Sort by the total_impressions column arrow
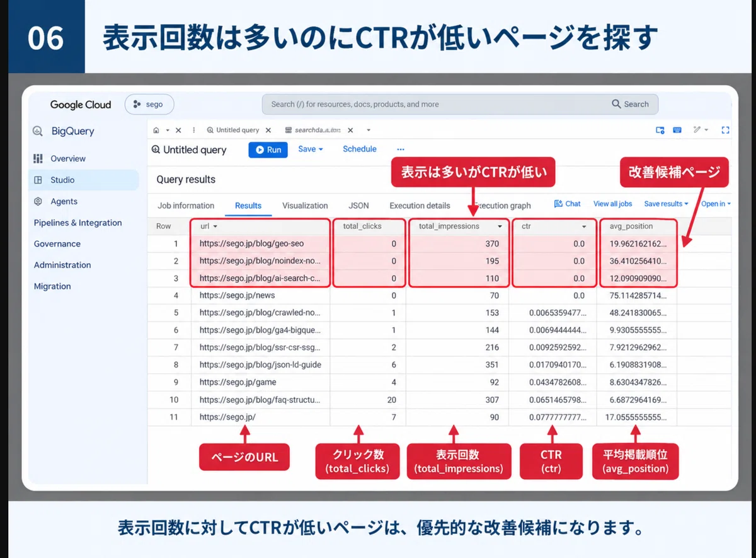Viewport: 756px width, 558px height. click(x=500, y=226)
